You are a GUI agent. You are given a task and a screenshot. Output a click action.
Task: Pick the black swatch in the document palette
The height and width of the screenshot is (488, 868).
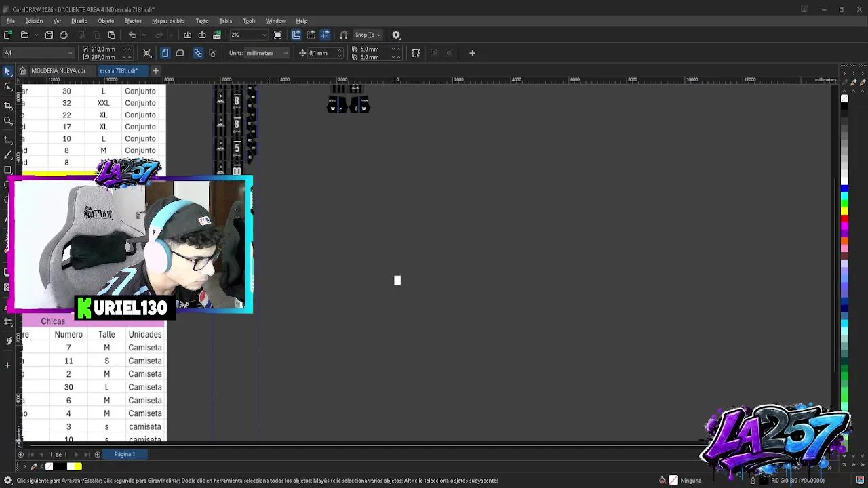tap(60, 466)
